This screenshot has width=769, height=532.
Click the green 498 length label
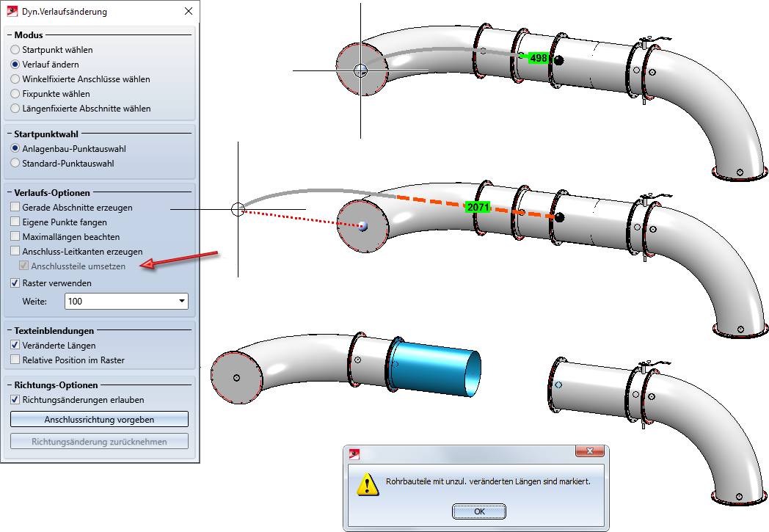tap(538, 59)
